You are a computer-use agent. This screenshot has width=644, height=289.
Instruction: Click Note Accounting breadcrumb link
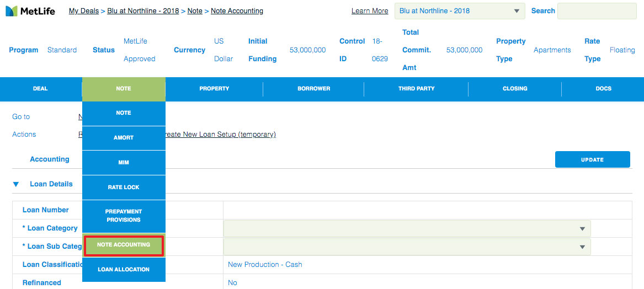point(237,11)
